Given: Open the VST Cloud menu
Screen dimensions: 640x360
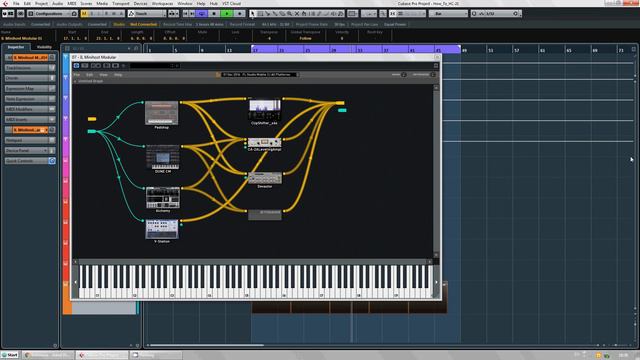Looking at the screenshot, I should coord(231,3).
